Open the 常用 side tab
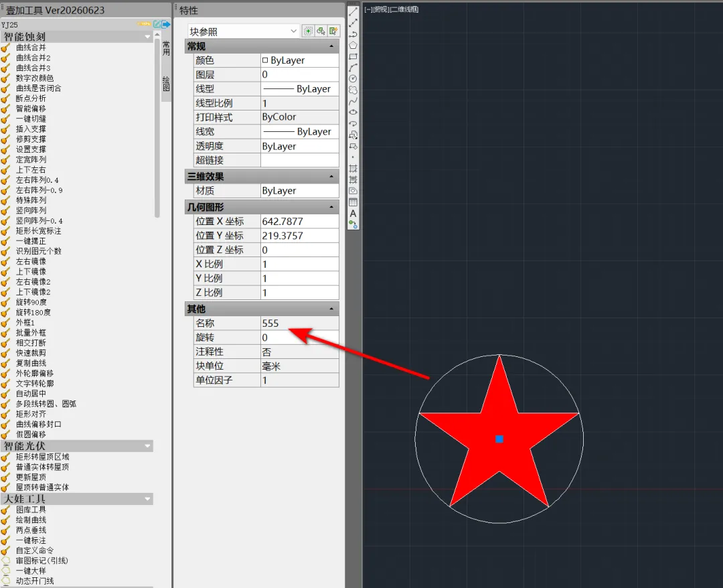This screenshot has height=588, width=723. [x=166, y=48]
